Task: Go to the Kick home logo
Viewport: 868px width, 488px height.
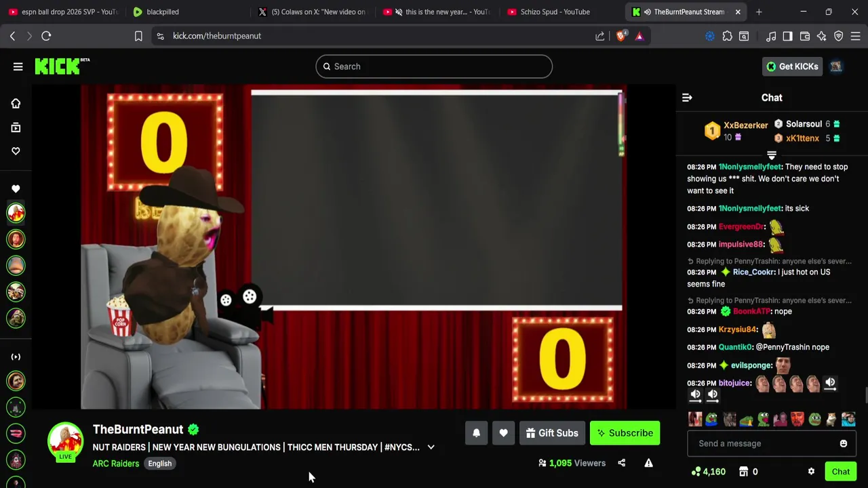Action: 62,66
